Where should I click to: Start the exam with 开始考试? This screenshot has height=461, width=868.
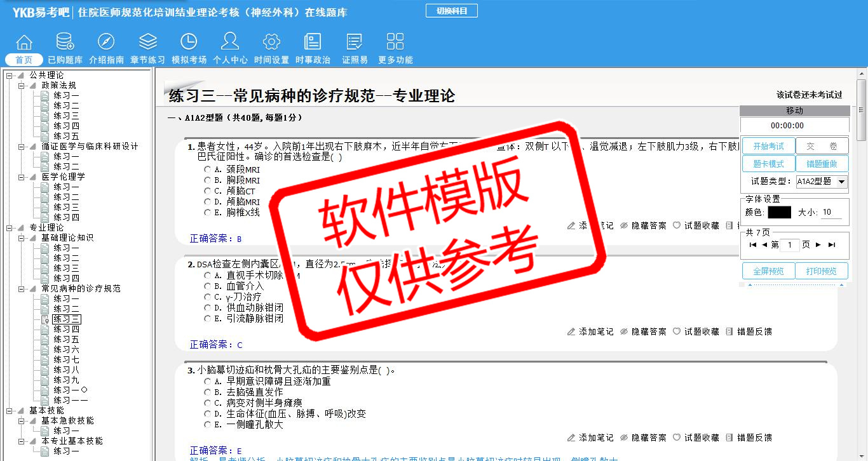[x=768, y=146]
